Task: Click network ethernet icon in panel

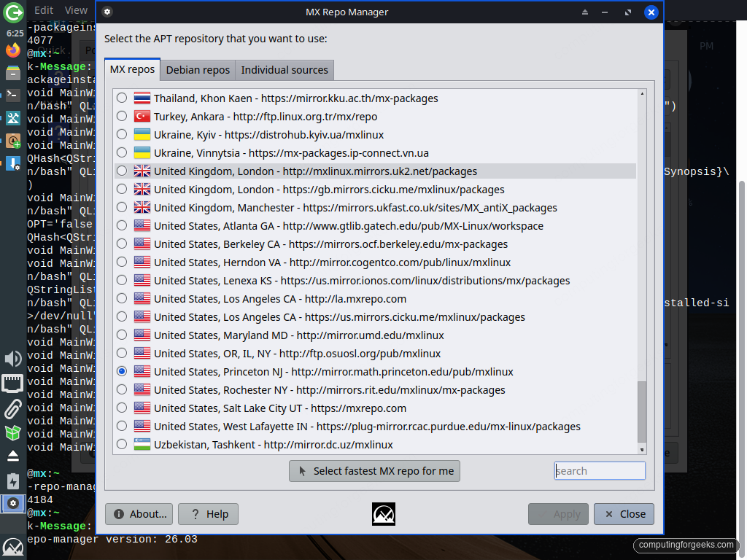Action: click(x=12, y=384)
